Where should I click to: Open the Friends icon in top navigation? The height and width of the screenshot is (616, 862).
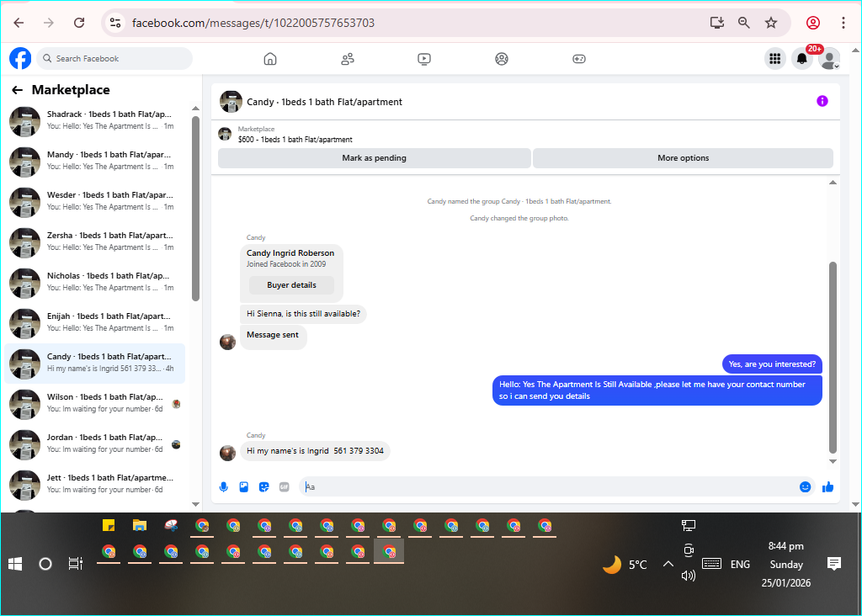(x=348, y=59)
